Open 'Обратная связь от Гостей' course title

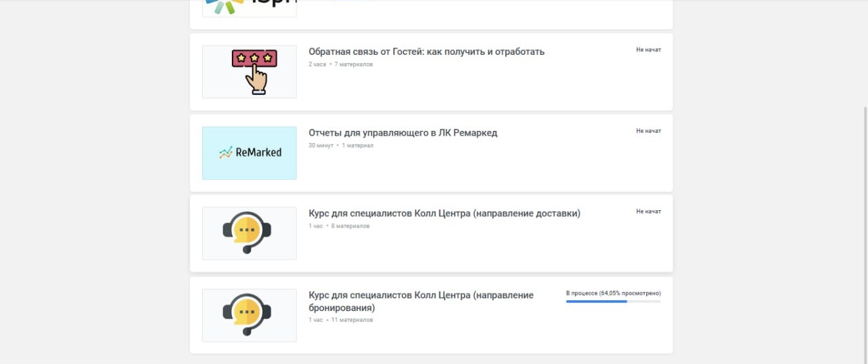point(426,52)
